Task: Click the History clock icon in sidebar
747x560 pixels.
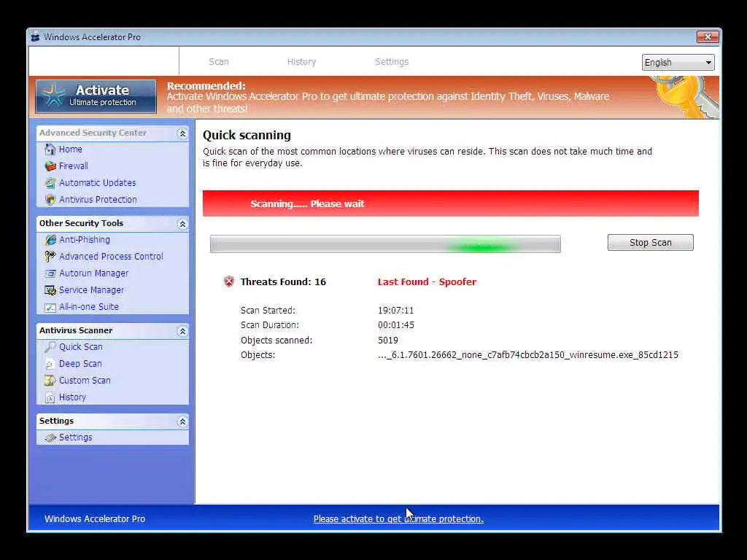Action: click(50, 397)
